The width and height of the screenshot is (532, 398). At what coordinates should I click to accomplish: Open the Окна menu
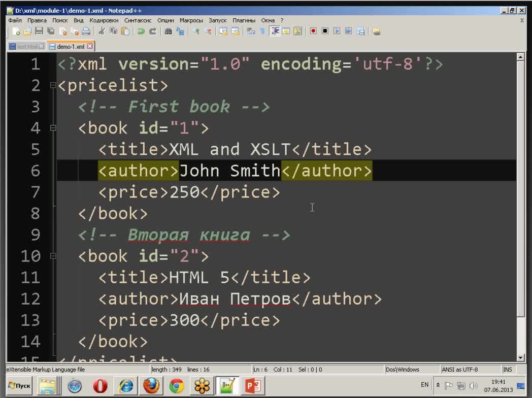(x=268, y=20)
